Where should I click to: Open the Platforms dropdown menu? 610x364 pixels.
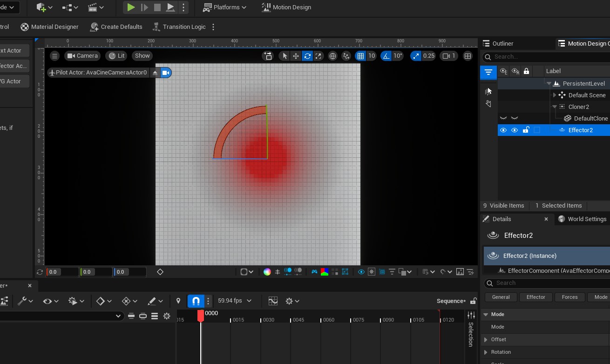point(224,7)
